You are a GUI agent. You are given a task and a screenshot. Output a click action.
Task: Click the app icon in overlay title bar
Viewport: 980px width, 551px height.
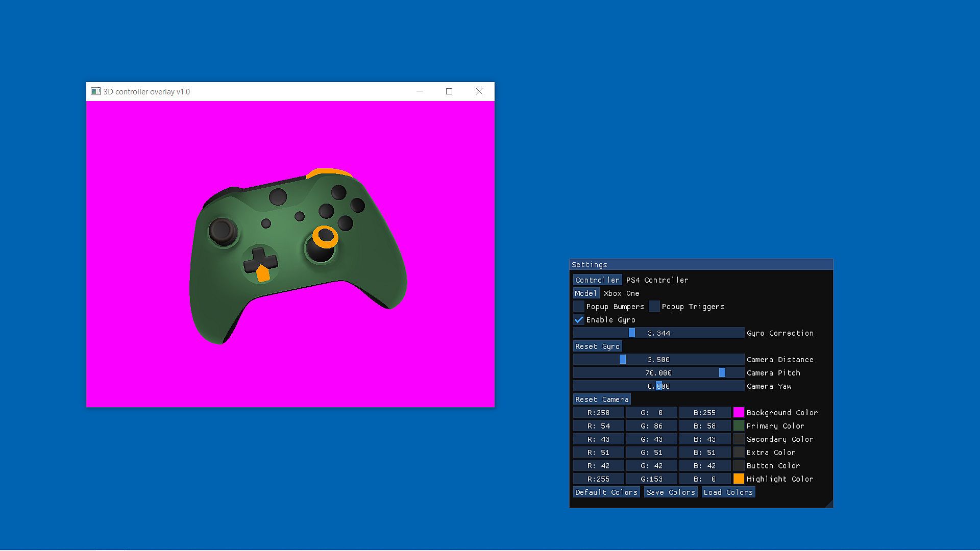click(95, 91)
